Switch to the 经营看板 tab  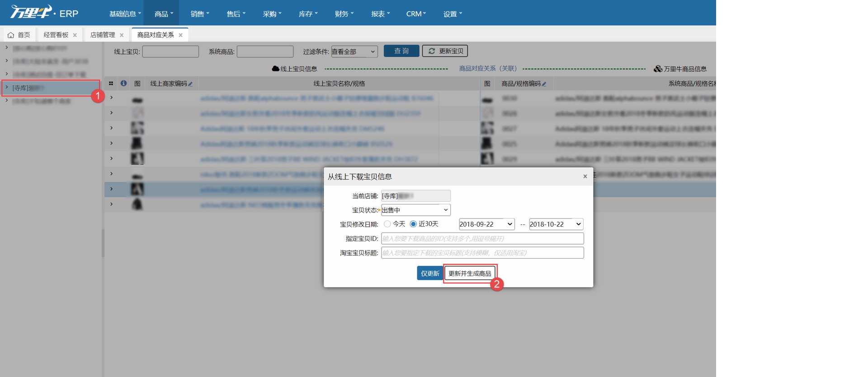point(56,35)
